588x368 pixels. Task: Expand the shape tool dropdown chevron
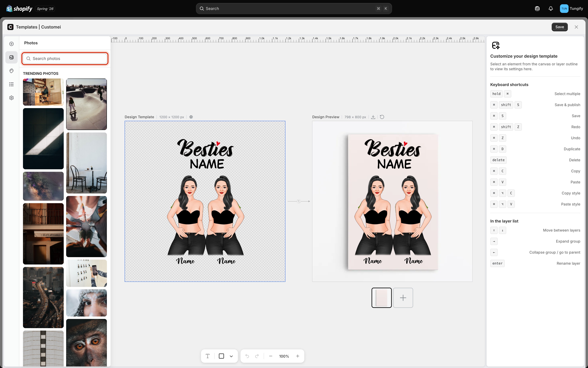231,356
